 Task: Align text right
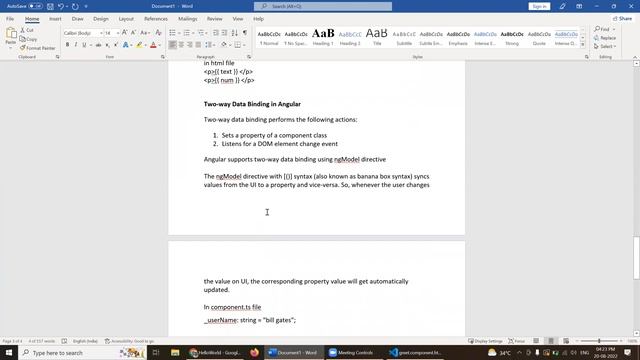coord(190,45)
